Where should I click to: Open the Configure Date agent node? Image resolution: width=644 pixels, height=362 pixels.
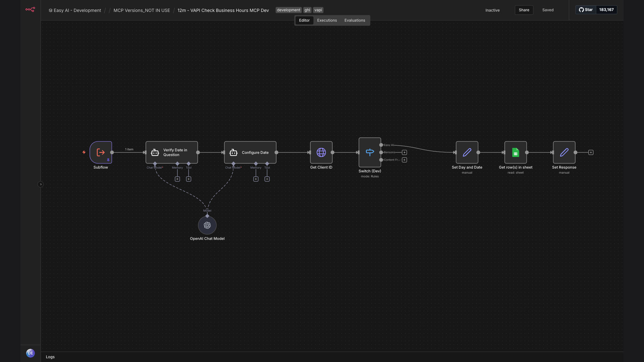(250, 153)
